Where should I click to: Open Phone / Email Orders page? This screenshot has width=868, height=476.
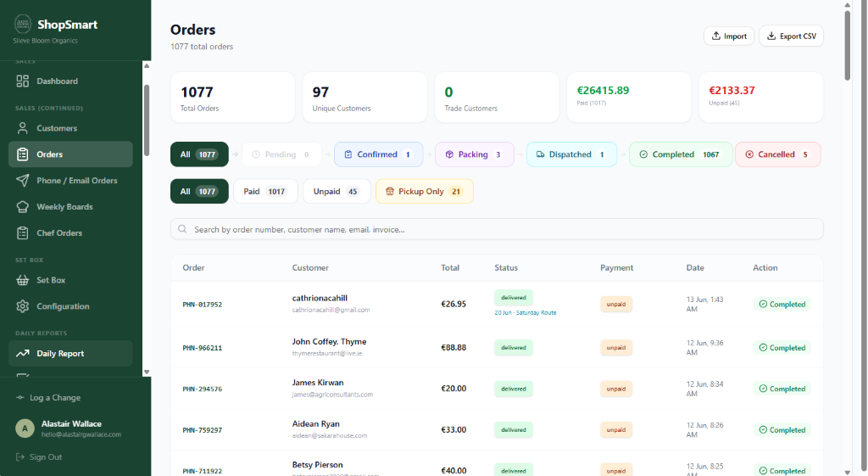coord(70,180)
